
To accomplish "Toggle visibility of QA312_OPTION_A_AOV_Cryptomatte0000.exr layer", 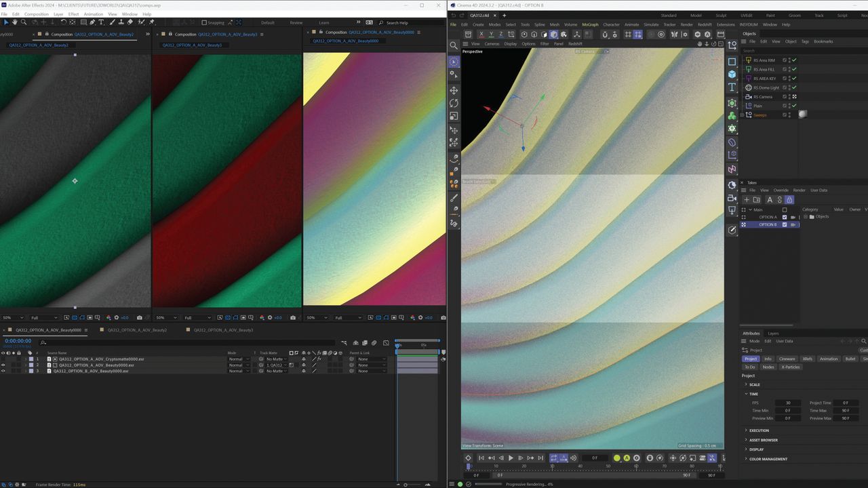I will [5, 359].
